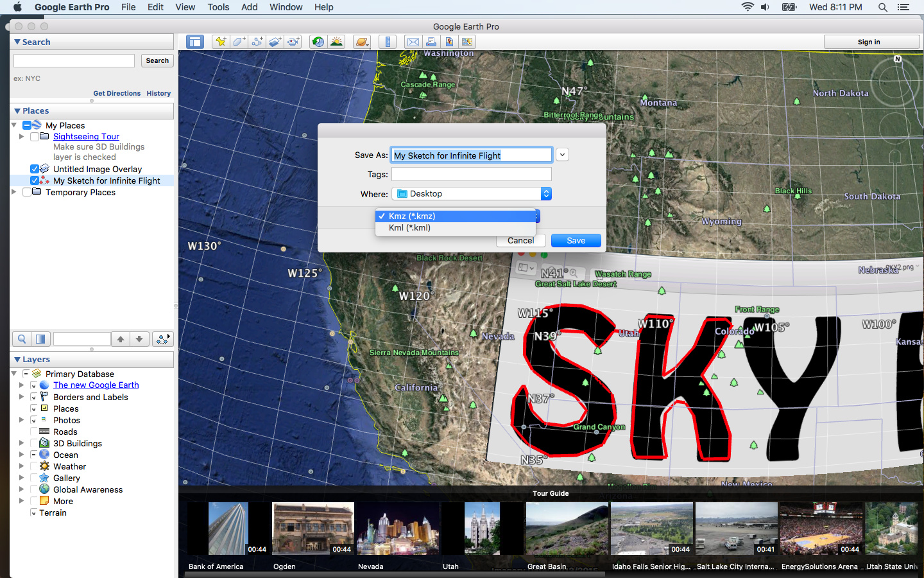The width and height of the screenshot is (924, 578).
Task: Click the Places panel transparency icon
Action: [40, 339]
